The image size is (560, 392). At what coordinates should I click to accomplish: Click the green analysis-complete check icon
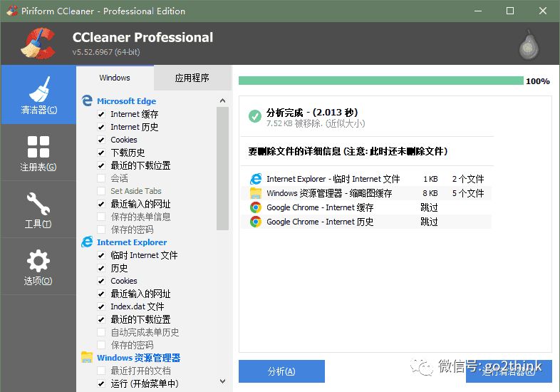click(x=255, y=115)
